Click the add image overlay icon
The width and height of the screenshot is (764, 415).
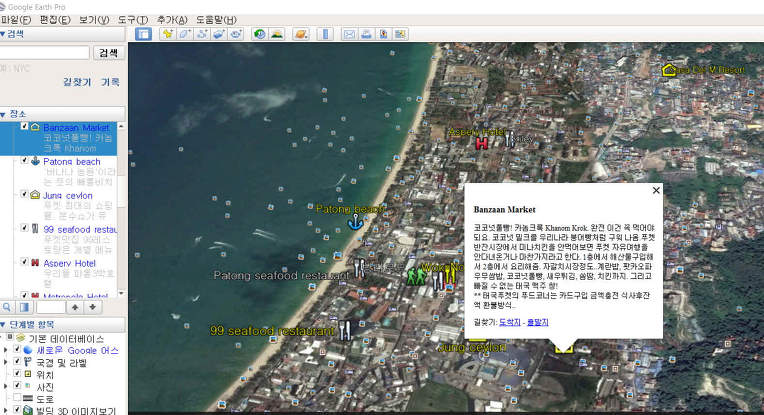pyautogui.click(x=219, y=34)
